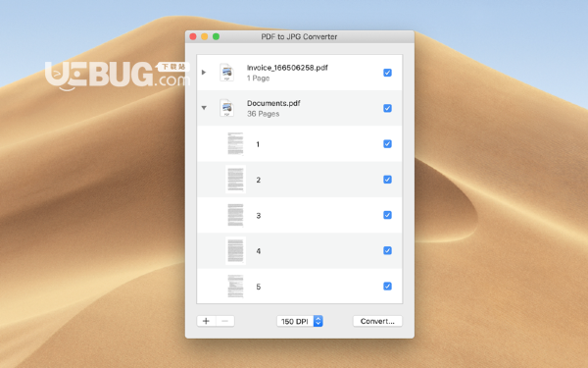Select the page 3 thumbnail
This screenshot has height=368, width=588.
pos(235,215)
